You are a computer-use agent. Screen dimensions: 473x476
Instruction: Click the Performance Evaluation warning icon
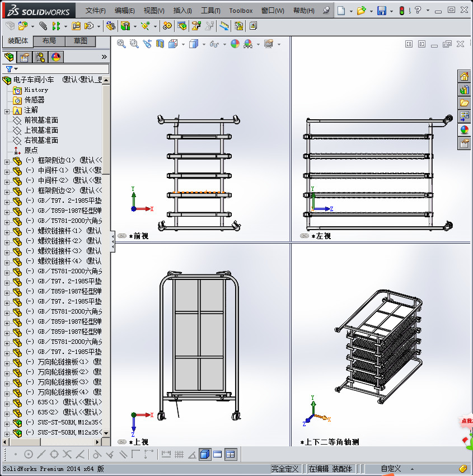(x=239, y=26)
